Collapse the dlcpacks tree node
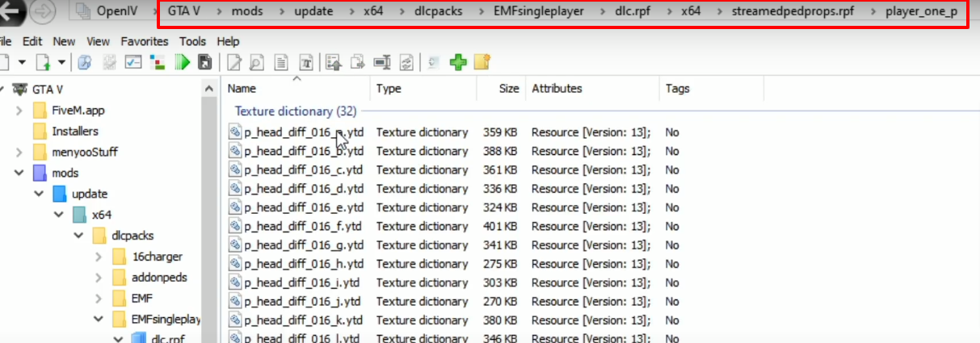 (78, 236)
